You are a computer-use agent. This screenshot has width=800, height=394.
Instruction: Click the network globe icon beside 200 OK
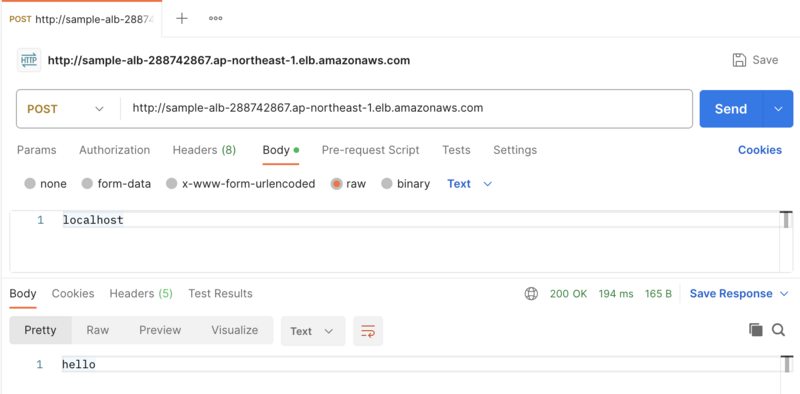(x=531, y=293)
